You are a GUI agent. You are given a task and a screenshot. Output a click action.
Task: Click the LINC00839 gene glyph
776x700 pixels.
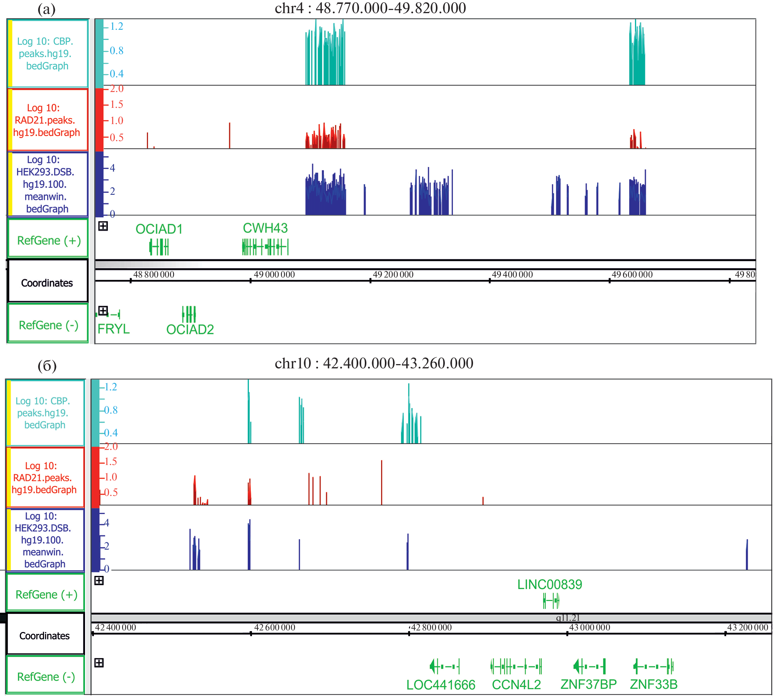(x=551, y=601)
